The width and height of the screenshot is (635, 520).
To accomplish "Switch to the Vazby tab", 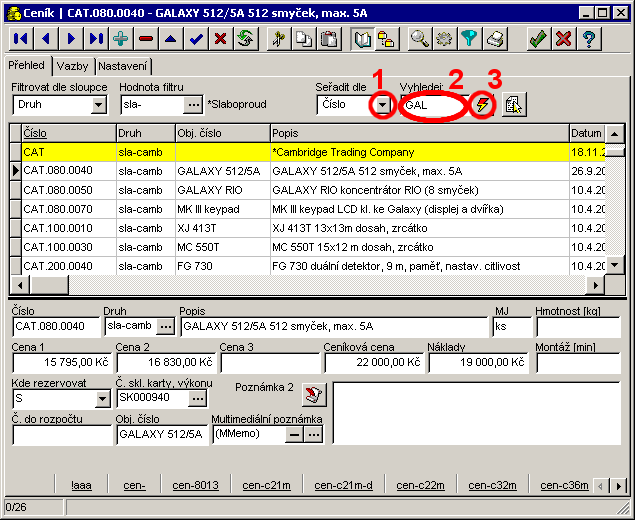I will pos(72,65).
